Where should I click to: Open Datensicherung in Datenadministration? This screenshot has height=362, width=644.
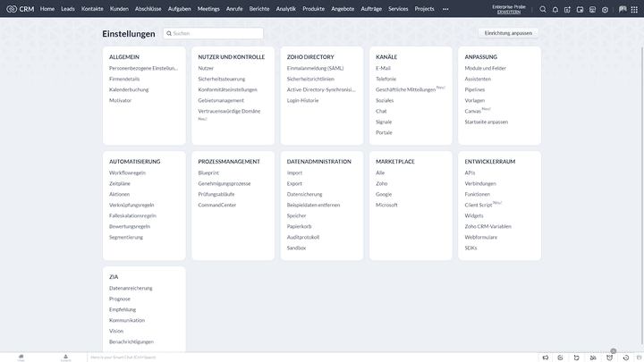(x=304, y=194)
